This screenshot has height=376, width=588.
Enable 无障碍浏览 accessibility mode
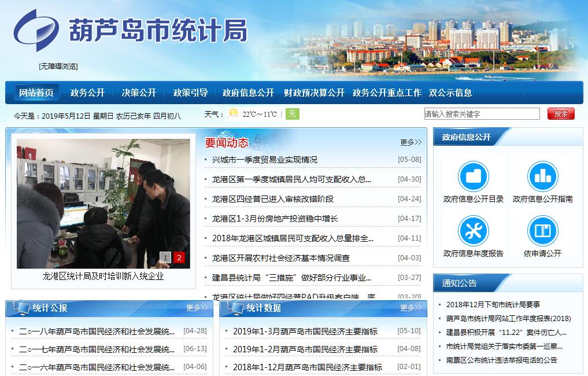coord(58,67)
